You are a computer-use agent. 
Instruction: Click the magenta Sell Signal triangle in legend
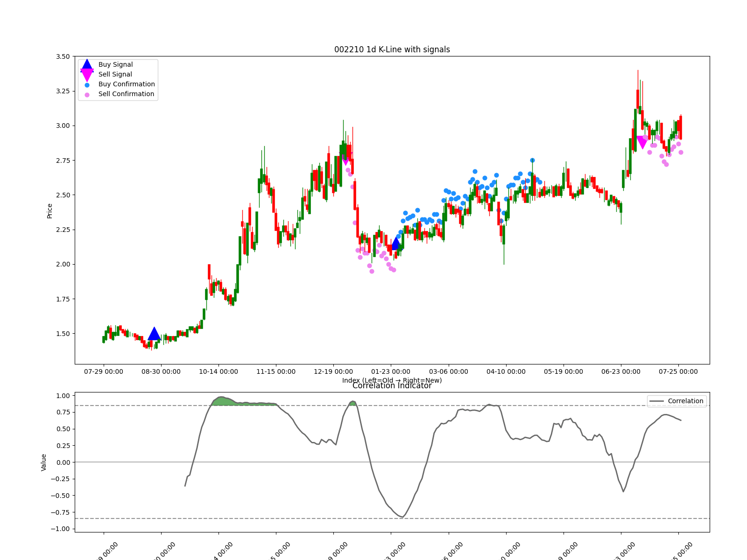pos(87,75)
